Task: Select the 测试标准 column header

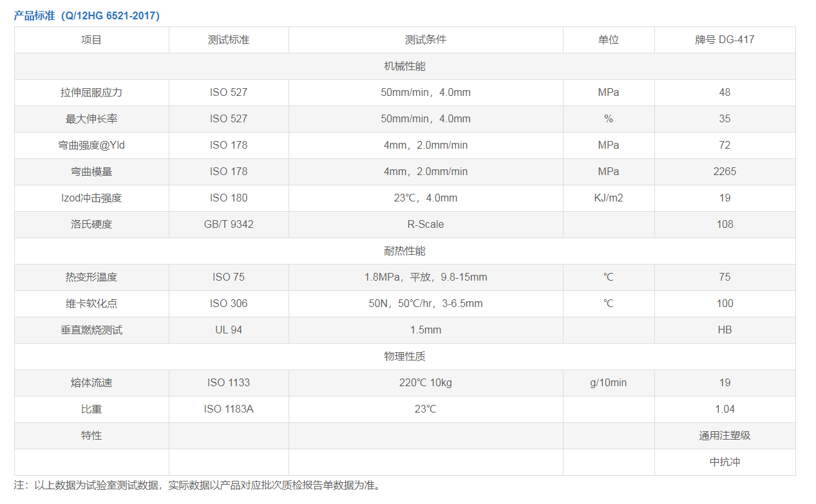Action: pyautogui.click(x=229, y=40)
